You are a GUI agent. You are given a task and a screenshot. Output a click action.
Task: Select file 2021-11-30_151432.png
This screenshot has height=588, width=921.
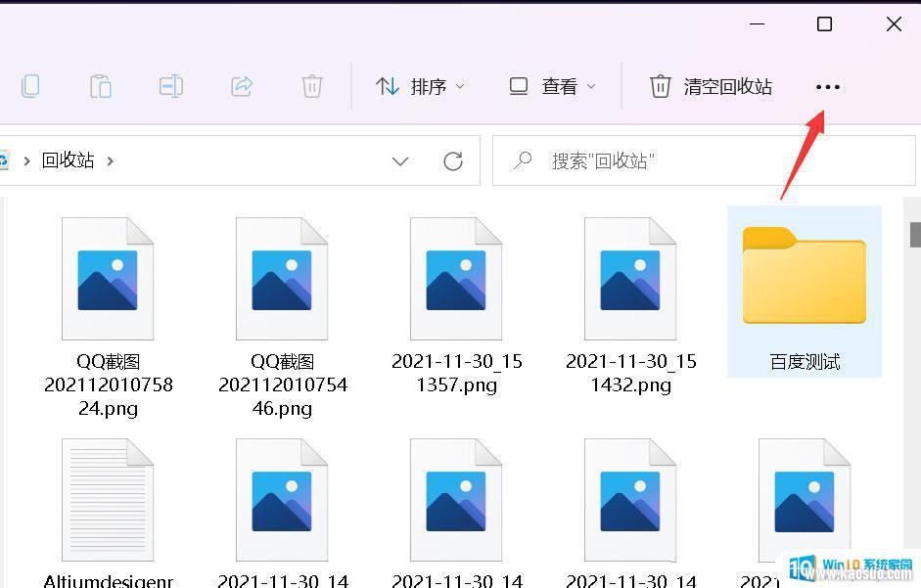(x=631, y=306)
